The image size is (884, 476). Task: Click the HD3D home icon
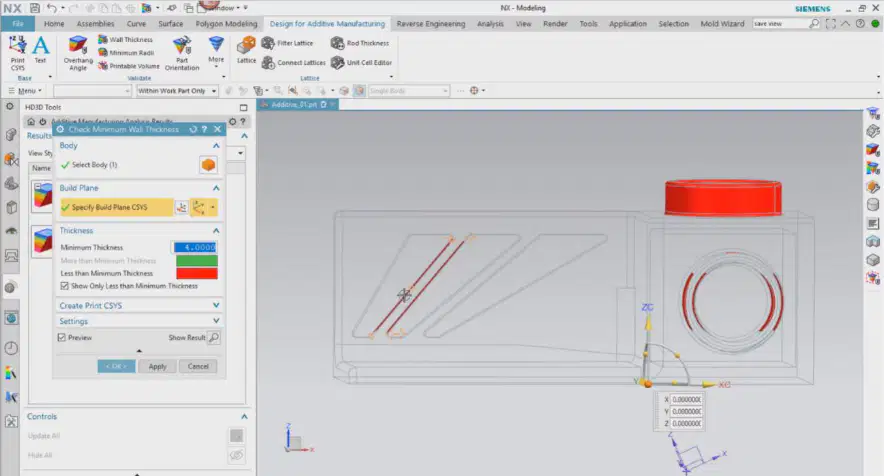pos(31,121)
